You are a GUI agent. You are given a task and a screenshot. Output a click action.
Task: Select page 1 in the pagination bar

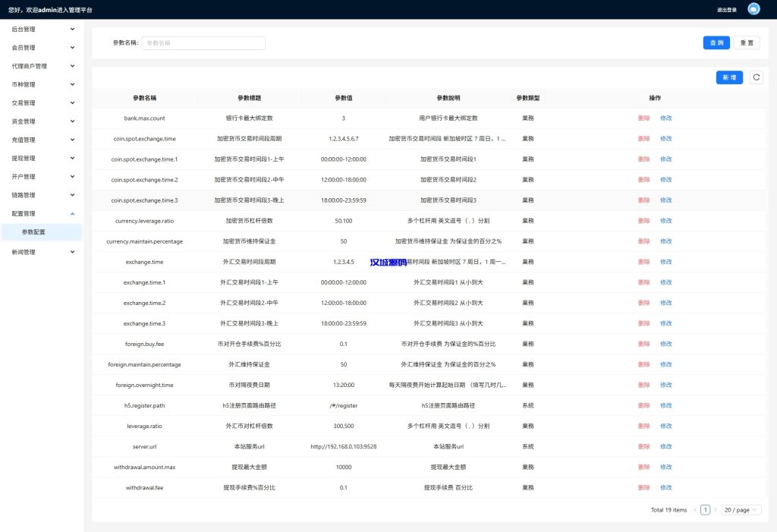pos(705,509)
